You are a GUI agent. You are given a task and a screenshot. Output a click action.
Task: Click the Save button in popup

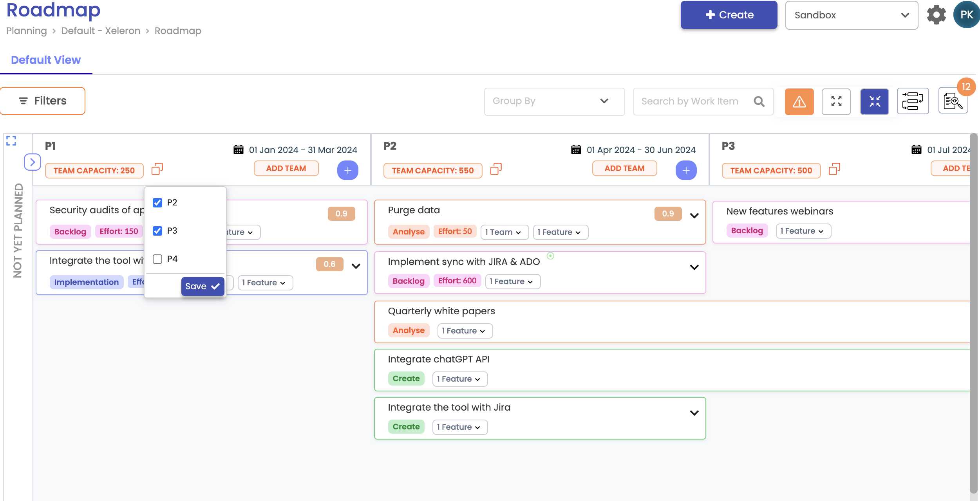pos(202,287)
